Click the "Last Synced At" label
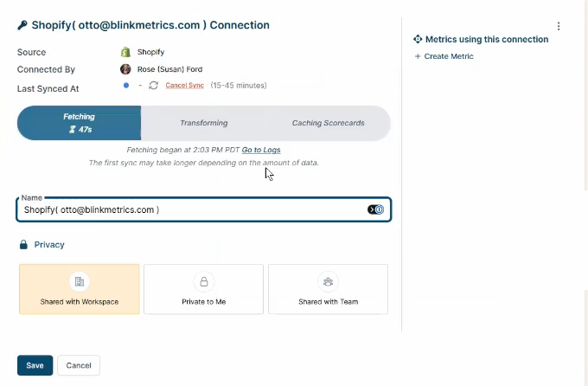588x386 pixels. coord(48,88)
